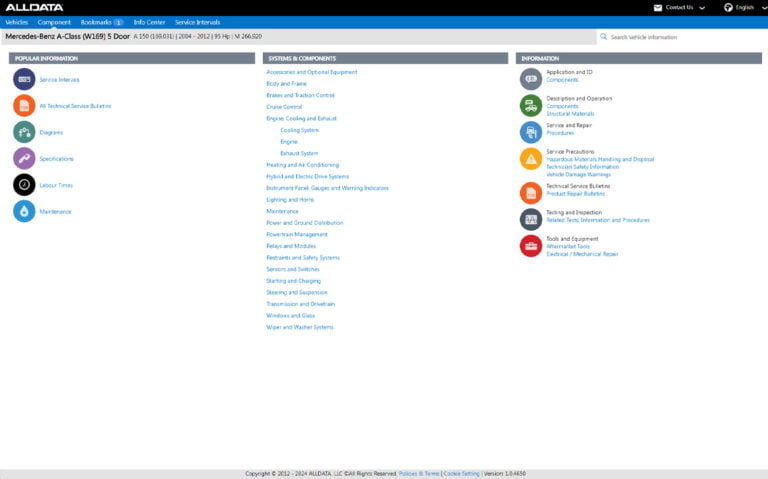Open Hybrid and Electric Drive Systems link
The height and width of the screenshot is (479, 768).
click(x=308, y=176)
